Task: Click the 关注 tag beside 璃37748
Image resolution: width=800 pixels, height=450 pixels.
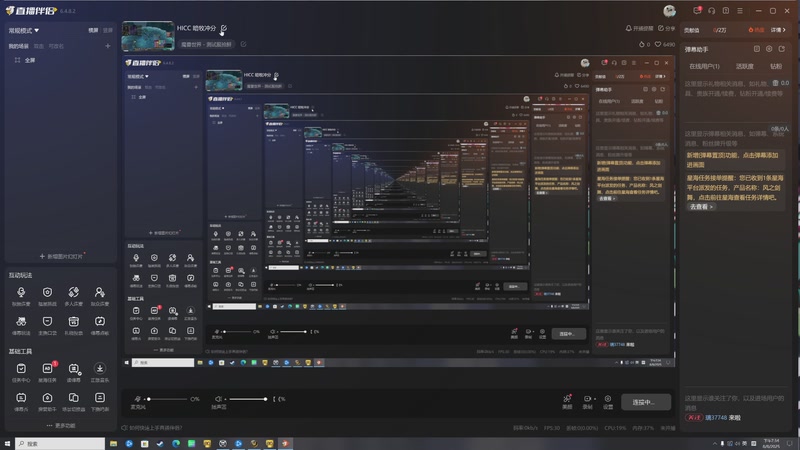Action: [x=694, y=417]
